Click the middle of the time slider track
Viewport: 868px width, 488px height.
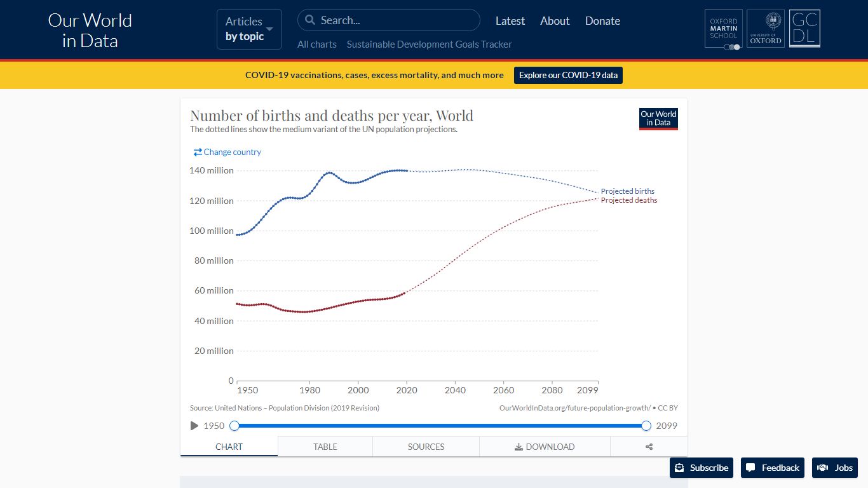[440, 426]
